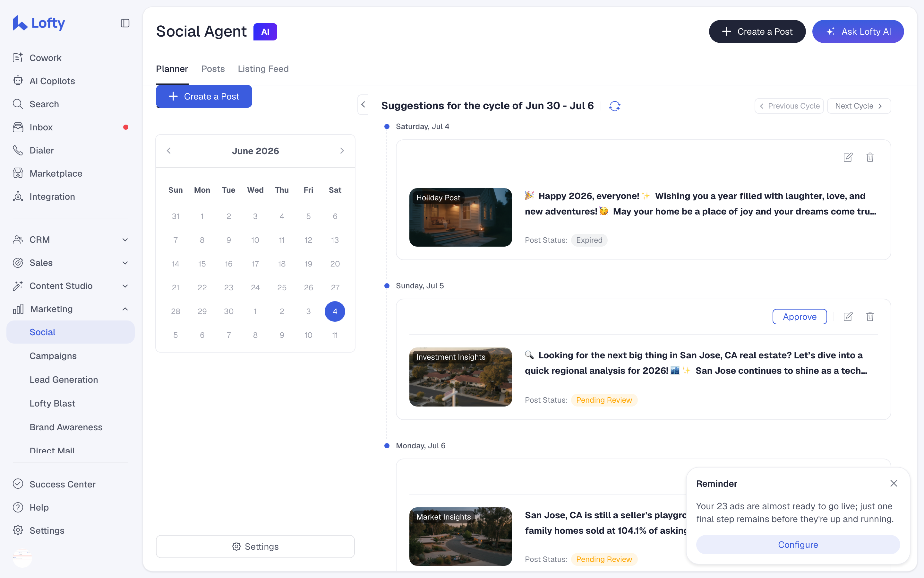Go to Previous Cycle
The height and width of the screenshot is (578, 924).
pos(789,106)
